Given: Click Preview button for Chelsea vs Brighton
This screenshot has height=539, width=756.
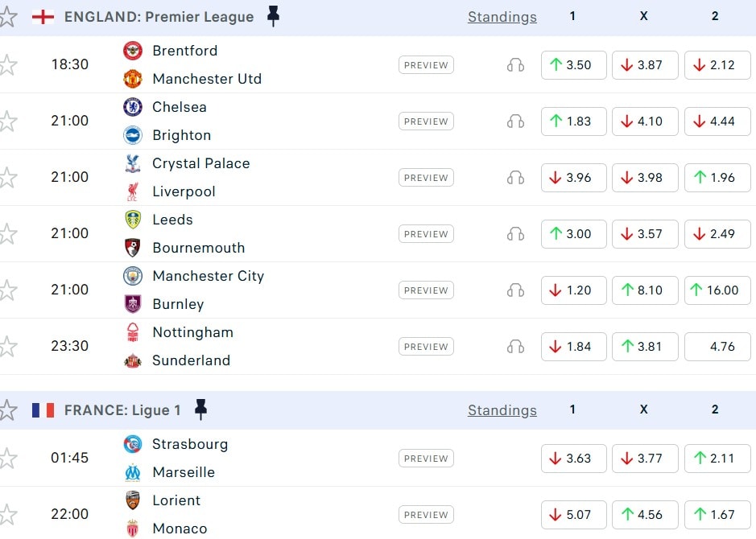Looking at the screenshot, I should (426, 121).
